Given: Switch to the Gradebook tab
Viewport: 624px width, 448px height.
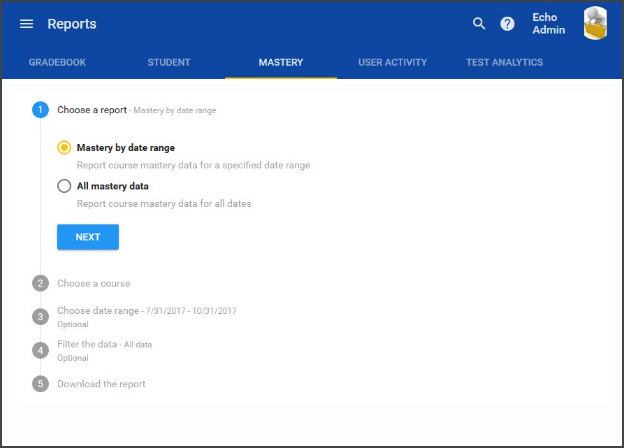Looking at the screenshot, I should tap(57, 62).
